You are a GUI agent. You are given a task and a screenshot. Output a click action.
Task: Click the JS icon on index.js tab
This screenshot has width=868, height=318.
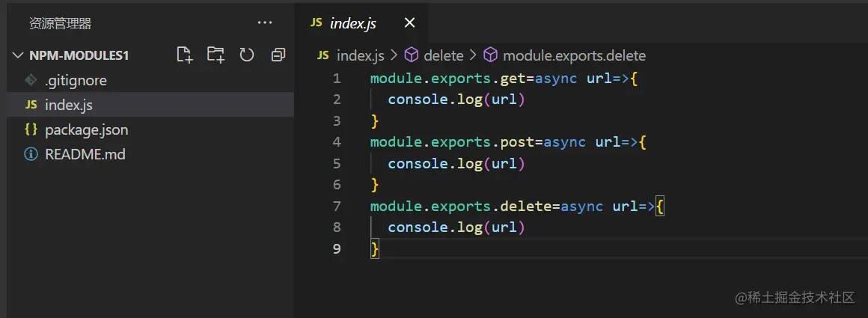pyautogui.click(x=316, y=23)
